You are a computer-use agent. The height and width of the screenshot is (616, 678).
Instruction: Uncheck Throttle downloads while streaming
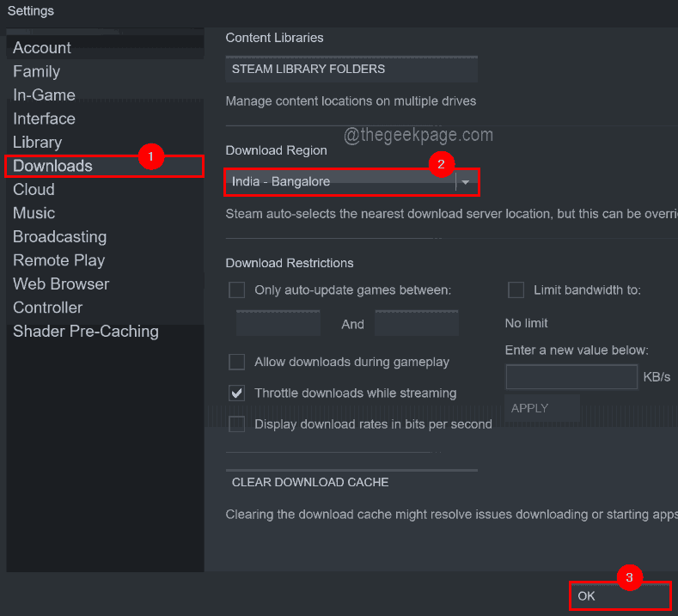(237, 393)
